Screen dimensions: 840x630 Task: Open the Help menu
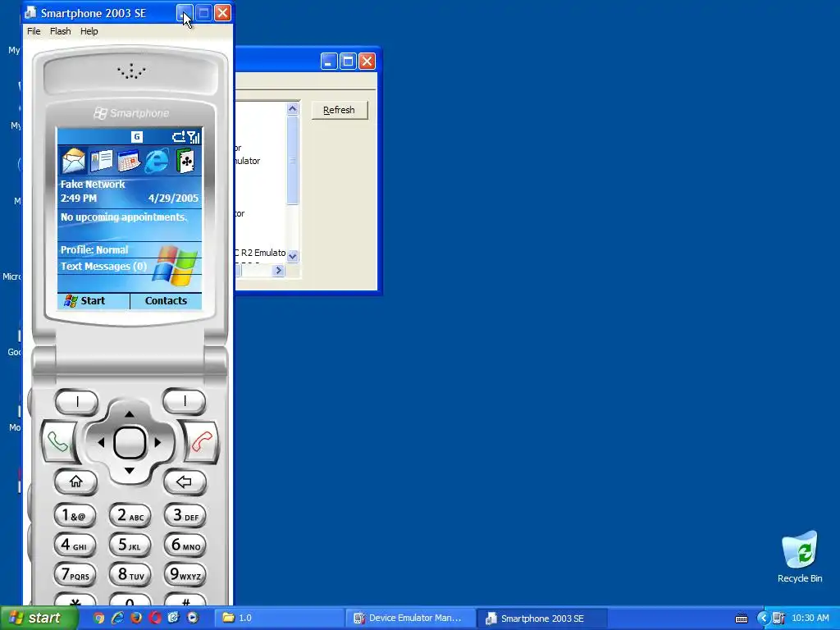[89, 31]
